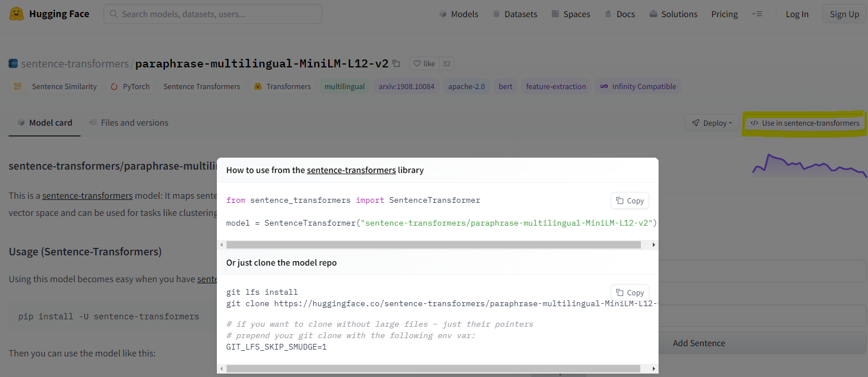The height and width of the screenshot is (377, 868).
Task: Copy the Python import code snippet
Action: pyautogui.click(x=630, y=200)
